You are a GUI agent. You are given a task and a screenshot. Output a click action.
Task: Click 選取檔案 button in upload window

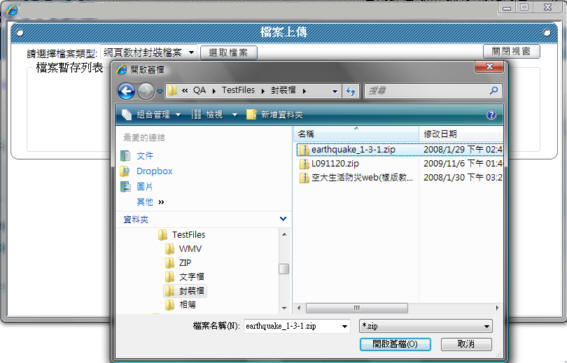pyautogui.click(x=229, y=53)
